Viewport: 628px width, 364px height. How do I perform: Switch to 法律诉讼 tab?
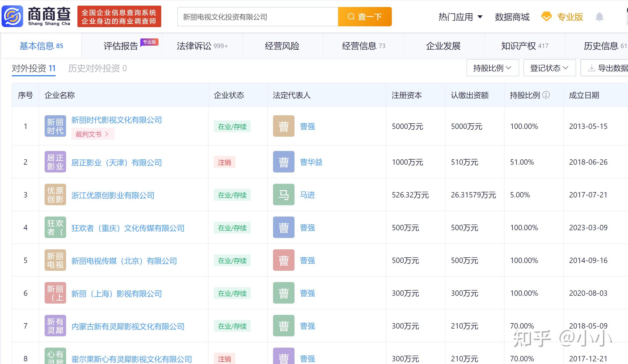(202, 46)
